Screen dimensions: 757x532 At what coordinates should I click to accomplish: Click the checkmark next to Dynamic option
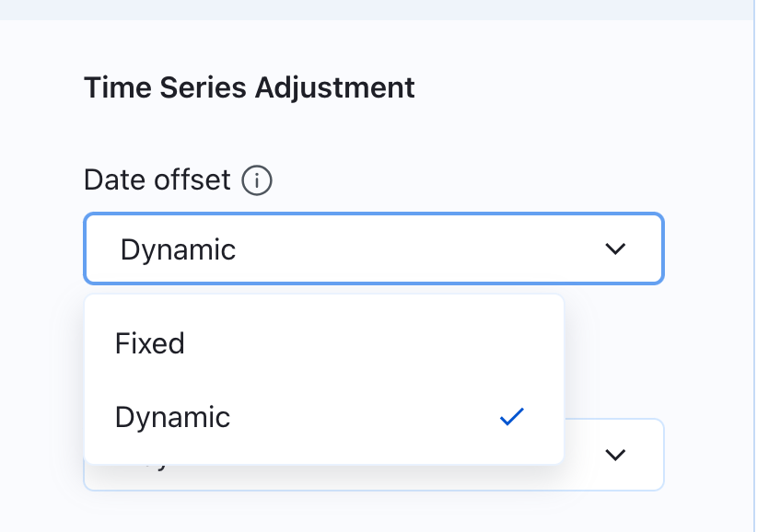(511, 417)
